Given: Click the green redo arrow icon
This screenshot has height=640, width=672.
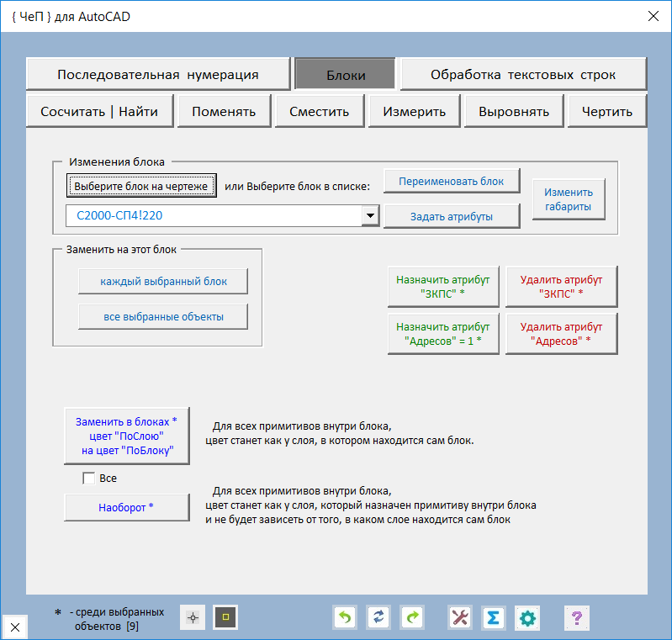Looking at the screenshot, I should 412,618.
